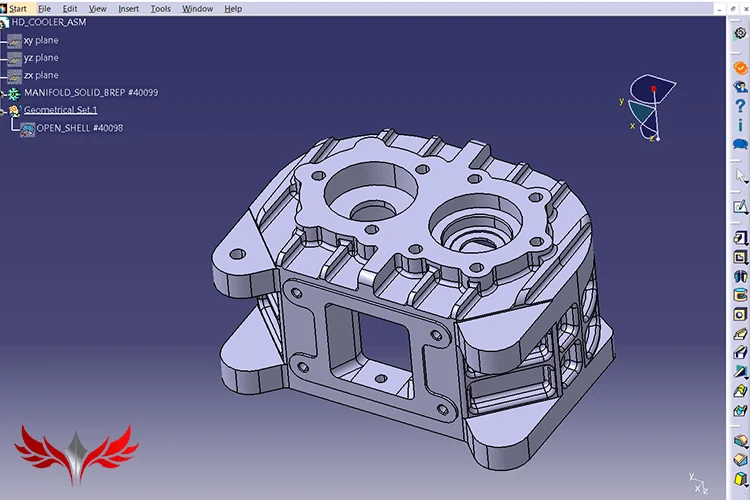
Task: Click the orange checkmark icon
Action: point(740,68)
